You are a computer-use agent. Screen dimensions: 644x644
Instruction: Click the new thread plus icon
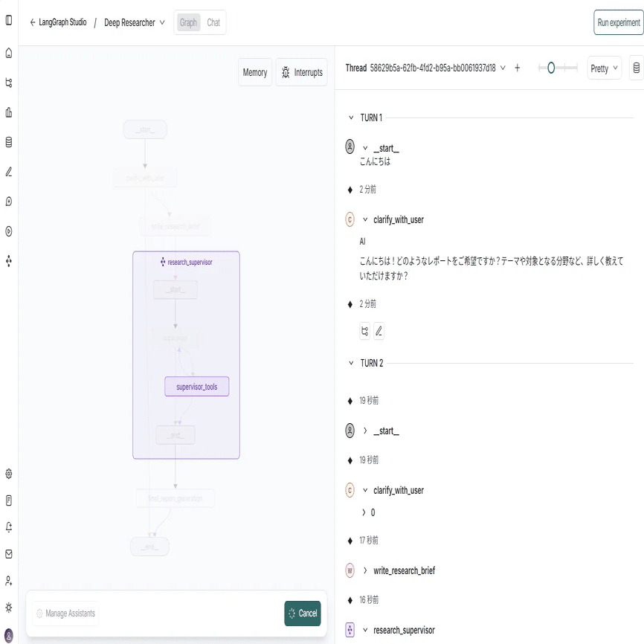[518, 68]
